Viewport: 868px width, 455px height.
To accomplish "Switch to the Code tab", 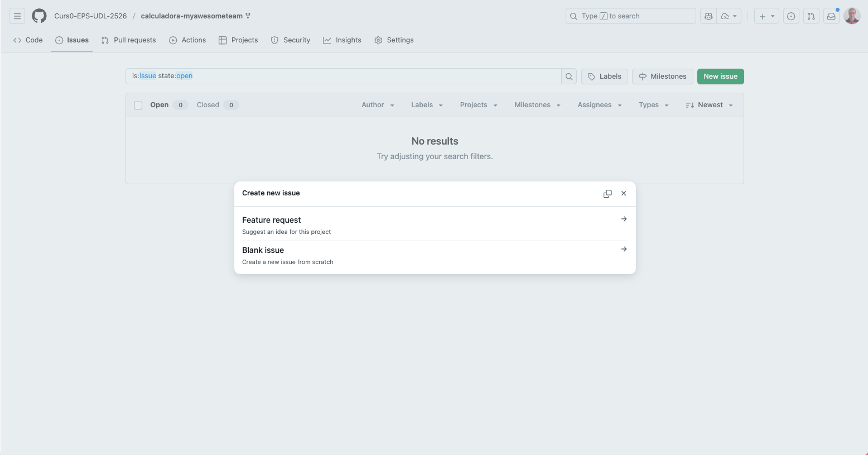I will (x=28, y=40).
